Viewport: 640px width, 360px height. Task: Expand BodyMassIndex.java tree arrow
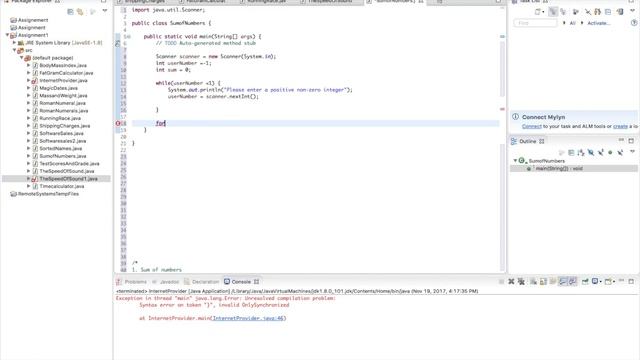click(29, 65)
